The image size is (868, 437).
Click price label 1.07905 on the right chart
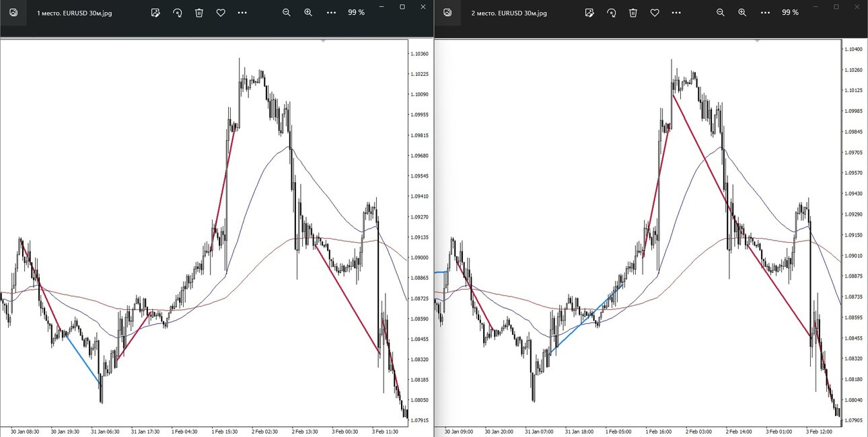pos(854,420)
